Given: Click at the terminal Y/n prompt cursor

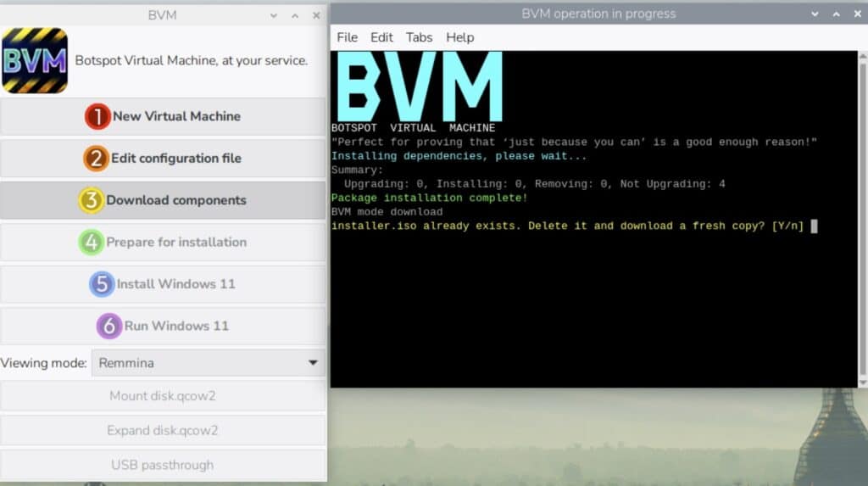Looking at the screenshot, I should [x=814, y=226].
